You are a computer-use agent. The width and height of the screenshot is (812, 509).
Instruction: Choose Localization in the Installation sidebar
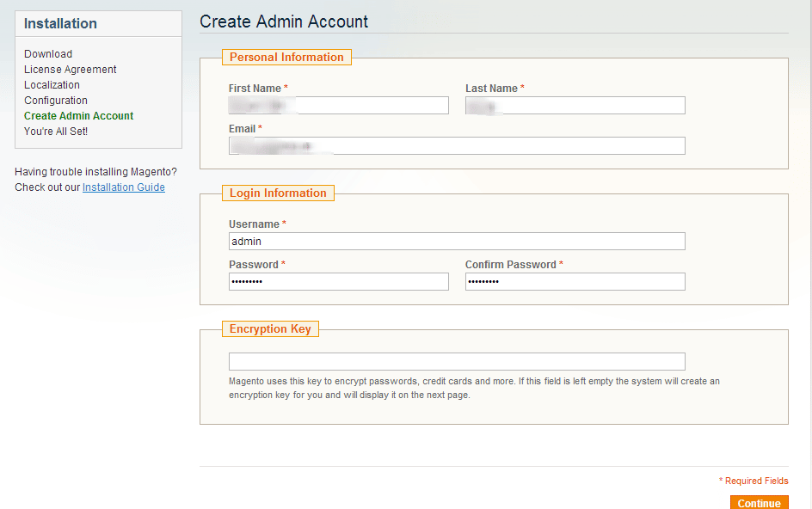point(52,85)
